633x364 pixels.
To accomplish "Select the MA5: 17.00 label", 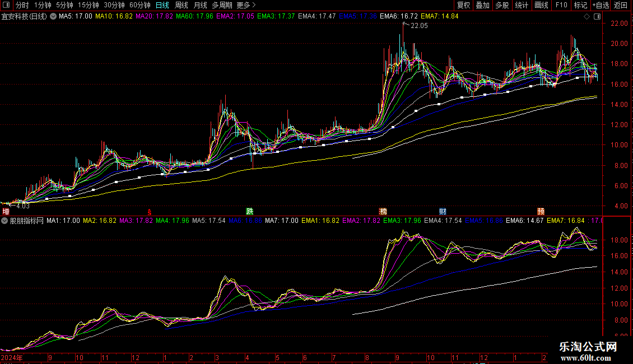I will [x=76, y=16].
